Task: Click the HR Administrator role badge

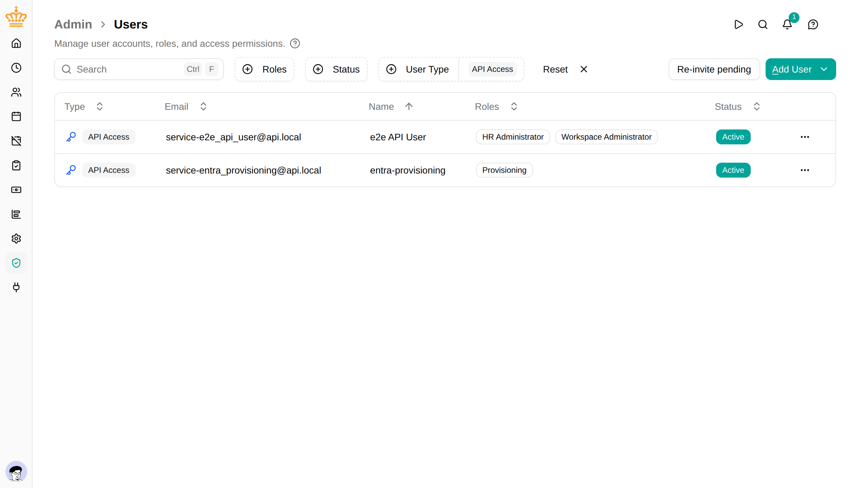Action: (513, 137)
